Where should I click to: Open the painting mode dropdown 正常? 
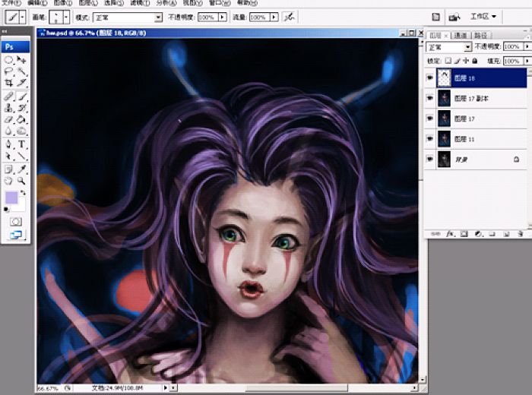pos(128,17)
